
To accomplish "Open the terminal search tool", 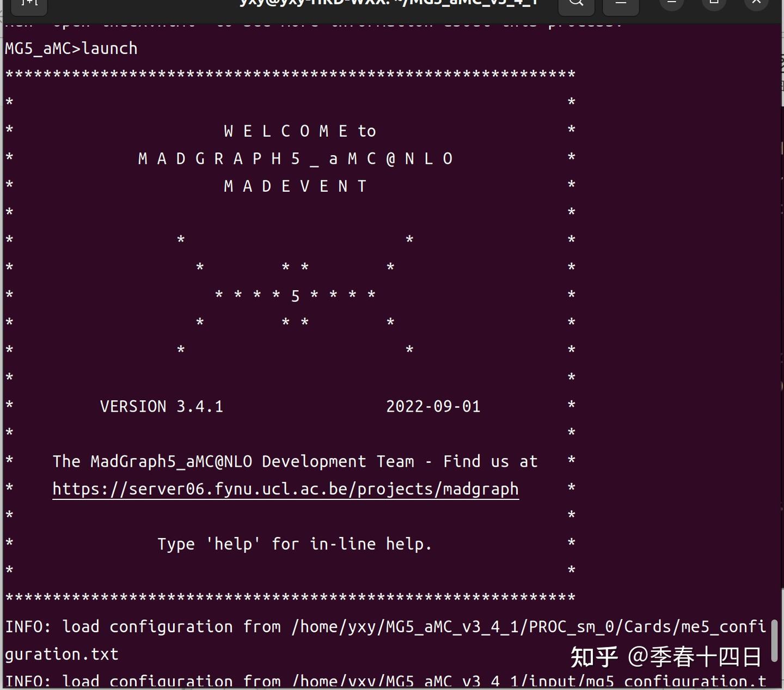I will [576, 4].
